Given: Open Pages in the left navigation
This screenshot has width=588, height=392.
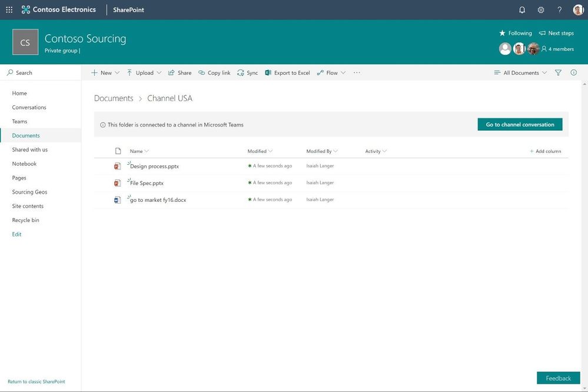Looking at the screenshot, I should [x=19, y=178].
